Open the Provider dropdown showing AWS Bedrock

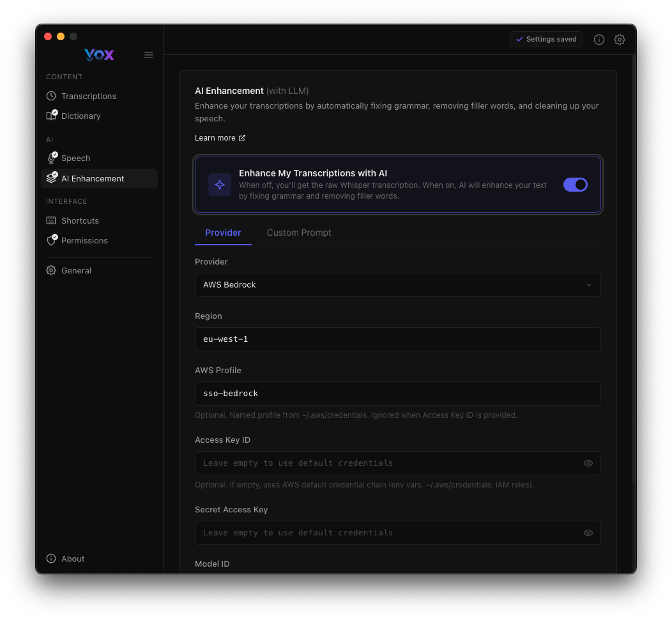[x=397, y=285]
